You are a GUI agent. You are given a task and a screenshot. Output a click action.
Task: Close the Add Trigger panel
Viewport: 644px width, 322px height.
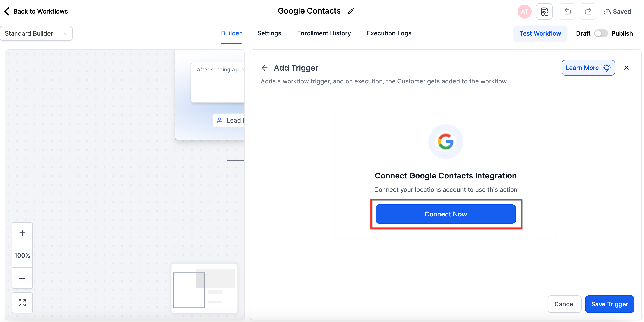coord(626,68)
